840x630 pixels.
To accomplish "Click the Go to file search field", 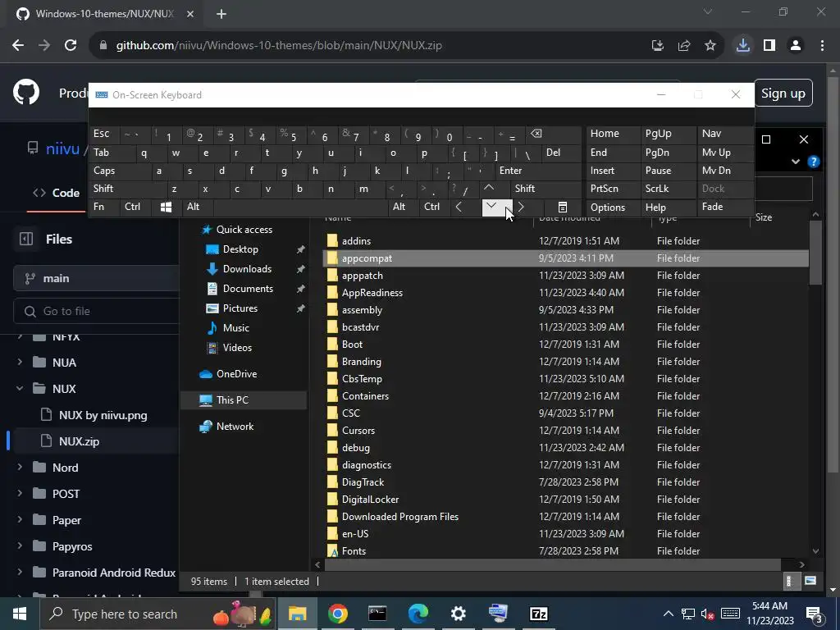I will [x=97, y=311].
